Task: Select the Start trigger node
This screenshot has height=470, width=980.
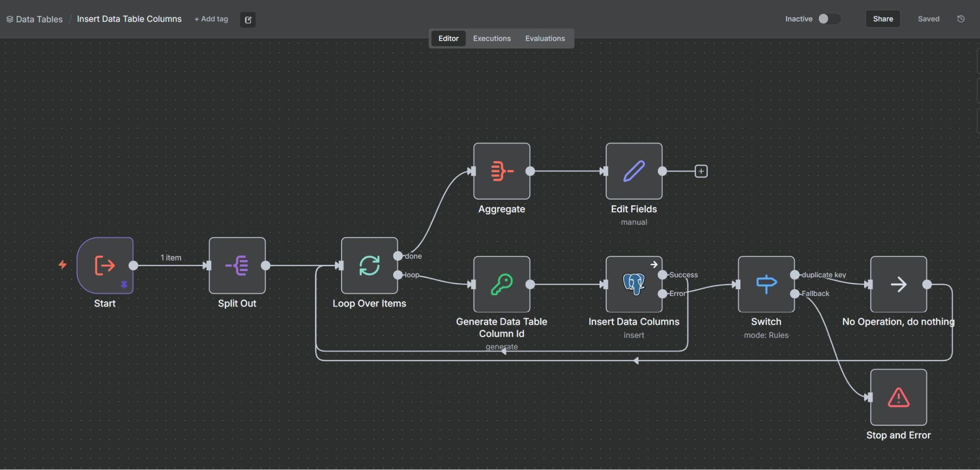Action: [105, 265]
